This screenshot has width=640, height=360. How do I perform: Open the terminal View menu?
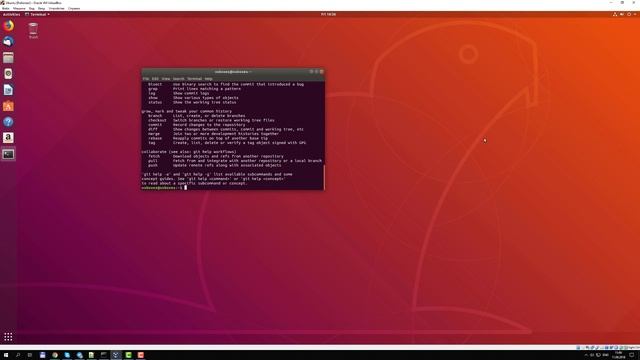click(x=166, y=79)
